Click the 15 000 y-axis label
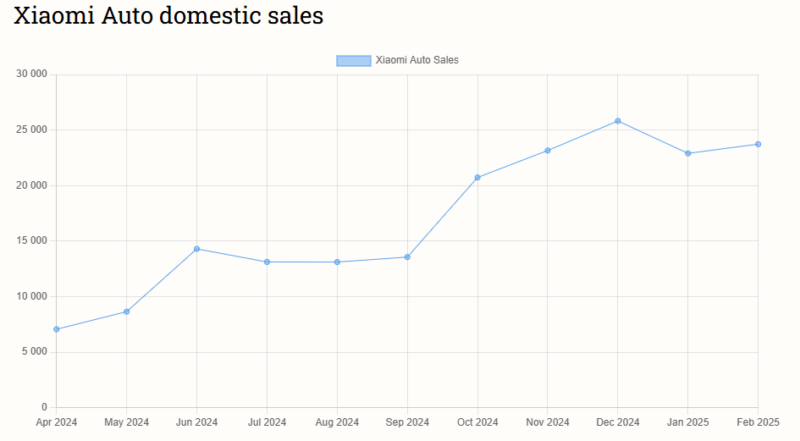 point(32,241)
